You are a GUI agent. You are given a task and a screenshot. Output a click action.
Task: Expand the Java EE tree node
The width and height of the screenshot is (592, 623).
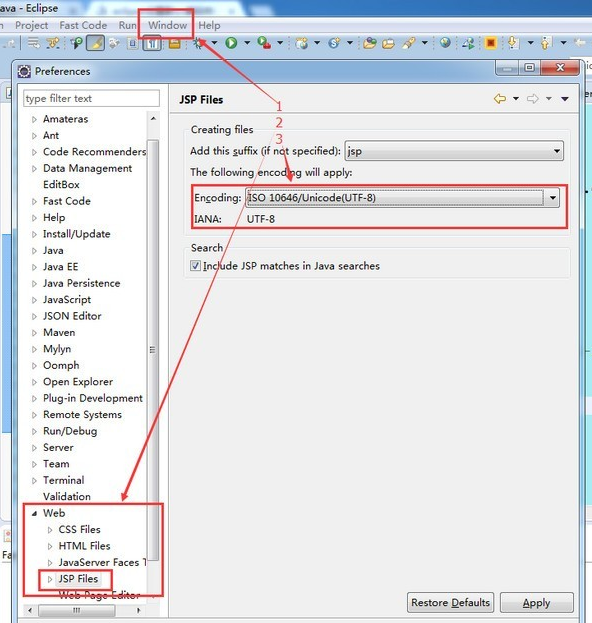tap(34, 267)
